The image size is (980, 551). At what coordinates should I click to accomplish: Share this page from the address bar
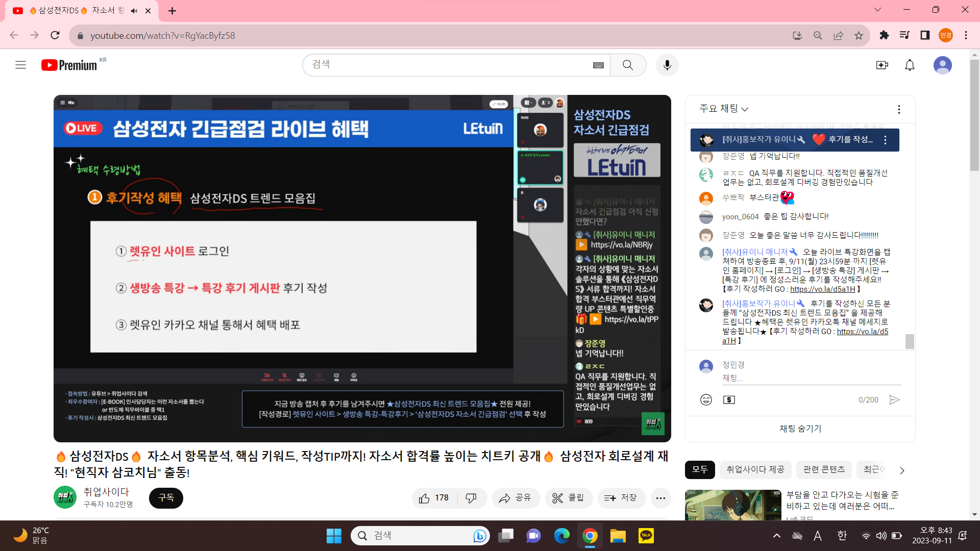point(838,35)
